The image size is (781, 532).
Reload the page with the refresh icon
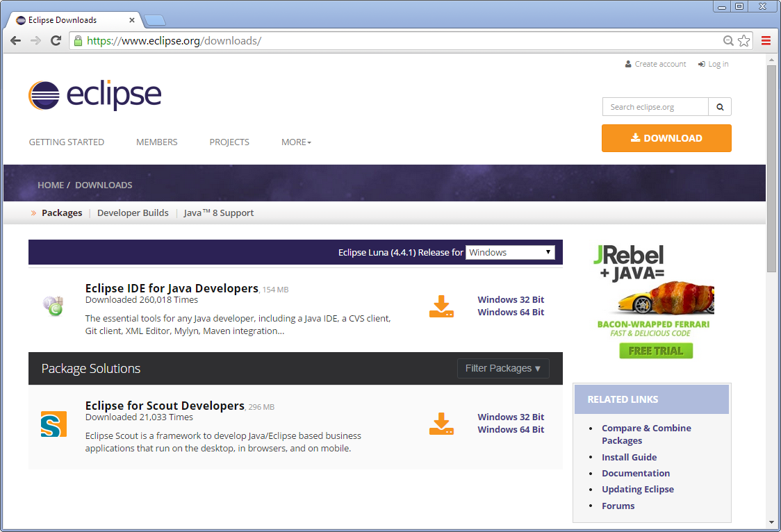56,41
